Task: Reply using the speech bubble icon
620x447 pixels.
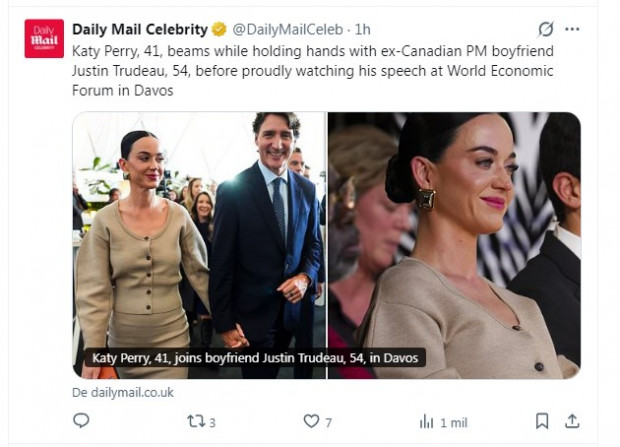Action: pyautogui.click(x=81, y=421)
